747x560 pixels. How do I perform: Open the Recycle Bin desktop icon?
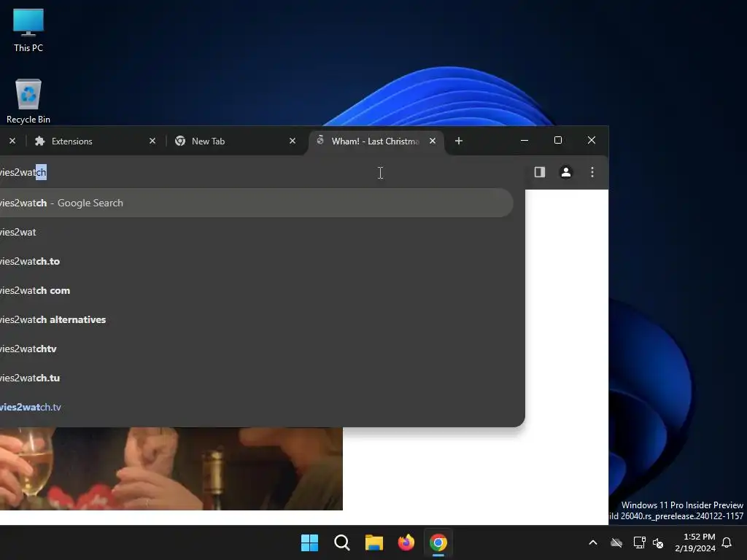[x=28, y=101]
